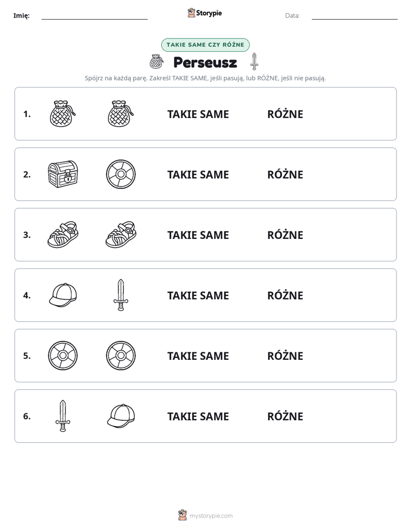
Task: Click the left sandal picture in row 3
Action: point(63,234)
